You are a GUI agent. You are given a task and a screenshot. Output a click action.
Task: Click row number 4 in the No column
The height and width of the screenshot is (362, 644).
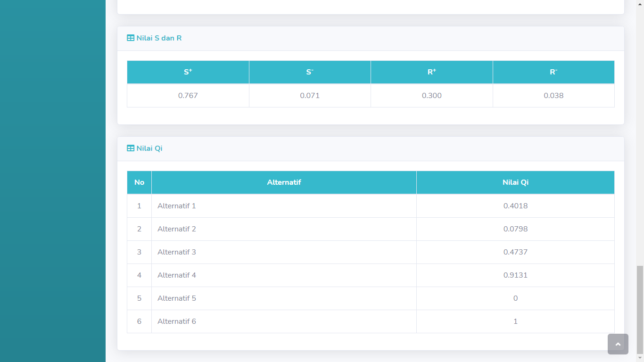coord(139,275)
